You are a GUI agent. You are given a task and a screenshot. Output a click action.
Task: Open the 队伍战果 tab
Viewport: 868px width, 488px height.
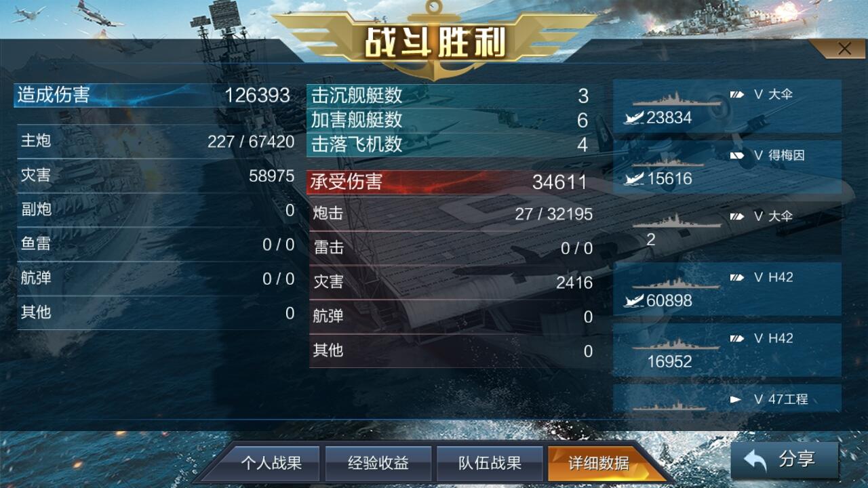click(490, 464)
